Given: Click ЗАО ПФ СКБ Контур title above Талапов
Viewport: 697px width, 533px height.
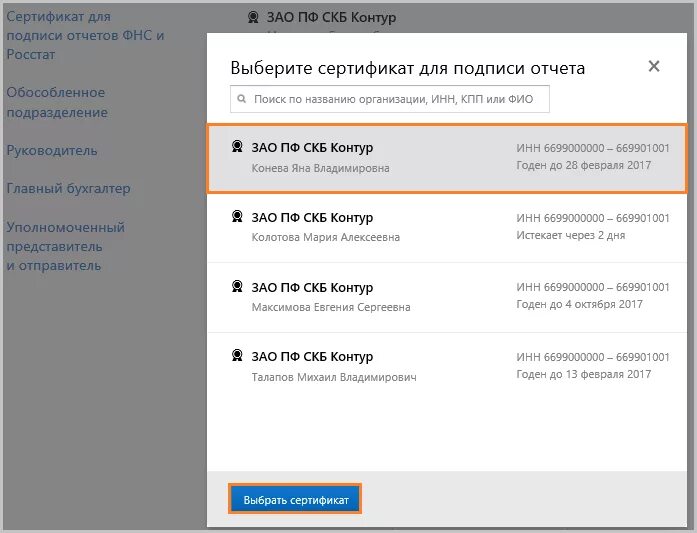Looking at the screenshot, I should click(312, 357).
